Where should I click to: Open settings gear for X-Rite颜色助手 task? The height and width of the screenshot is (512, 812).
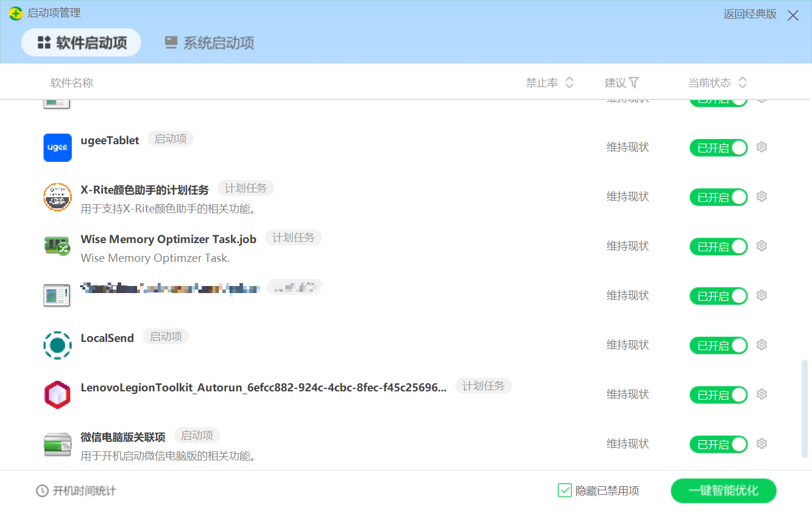(x=762, y=197)
